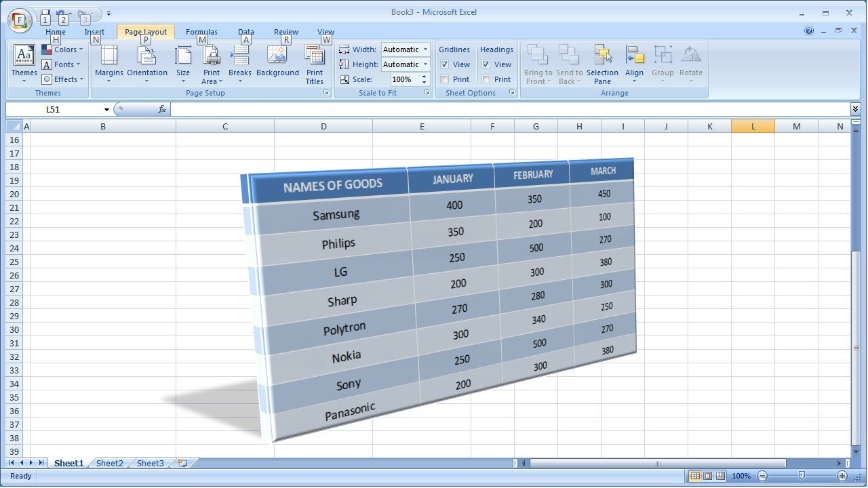Screen dimensions: 868x488
Task: Open Print Titles settings
Action: coord(315,65)
